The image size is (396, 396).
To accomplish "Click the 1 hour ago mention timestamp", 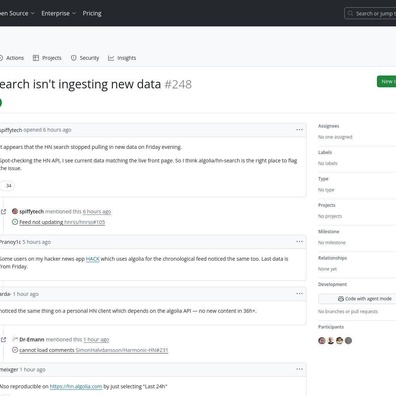I will click(96, 339).
